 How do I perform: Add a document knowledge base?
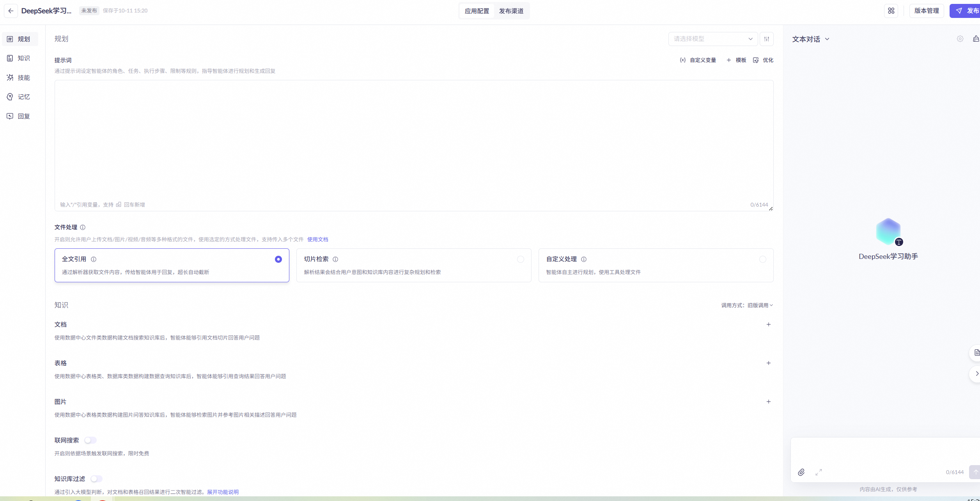coord(768,324)
